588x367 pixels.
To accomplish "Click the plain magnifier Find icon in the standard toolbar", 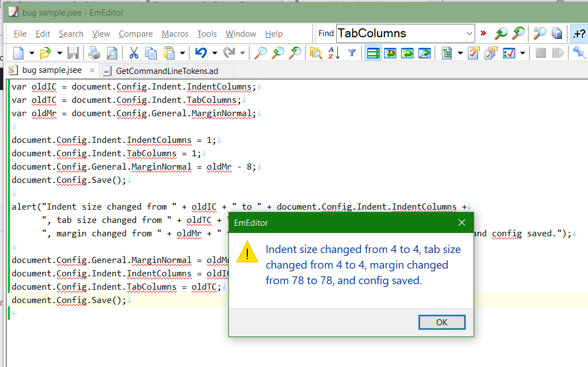I will [260, 53].
